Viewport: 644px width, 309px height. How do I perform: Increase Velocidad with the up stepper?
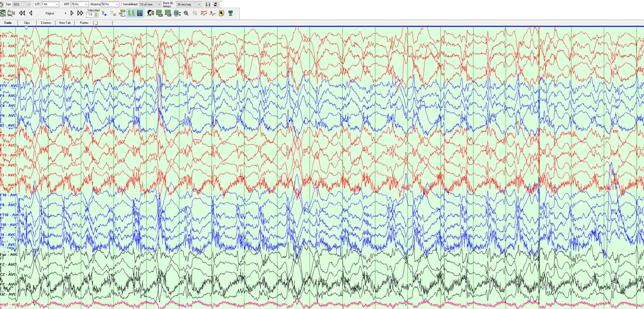click(x=96, y=13)
